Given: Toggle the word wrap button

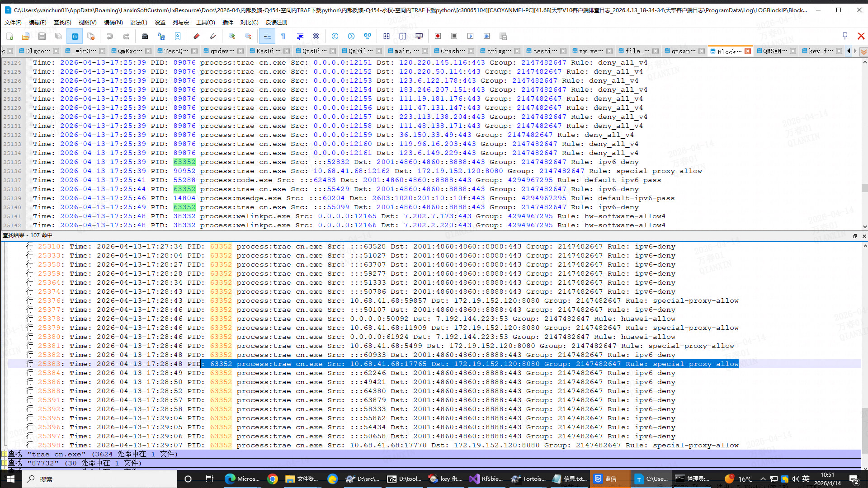Looking at the screenshot, I should click(x=267, y=36).
